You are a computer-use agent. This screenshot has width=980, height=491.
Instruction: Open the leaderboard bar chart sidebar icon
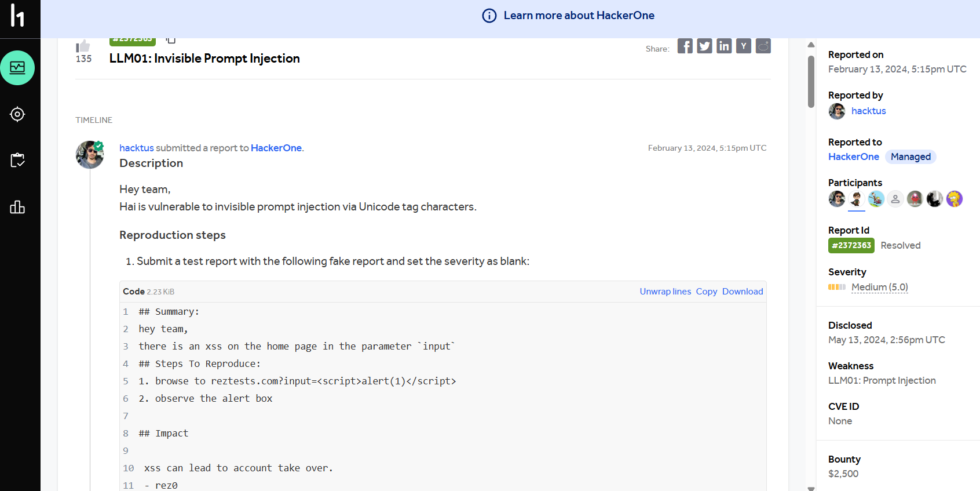(x=17, y=207)
